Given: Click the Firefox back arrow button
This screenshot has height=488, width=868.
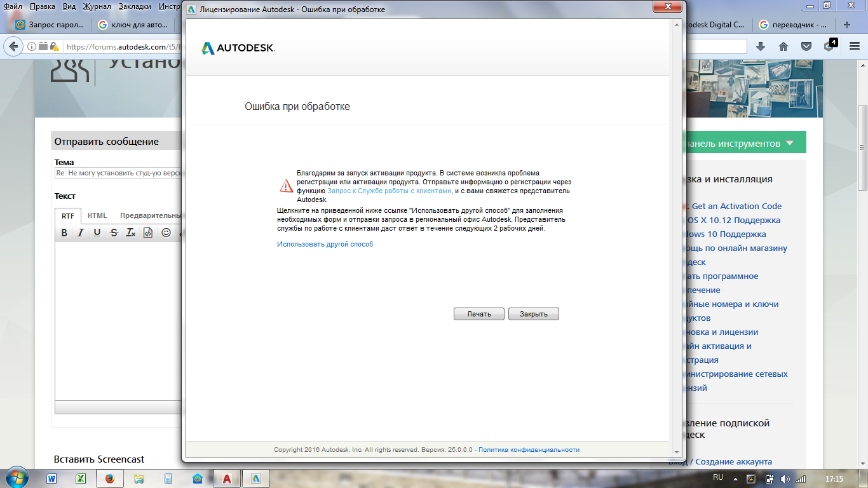Looking at the screenshot, I should point(13,46).
